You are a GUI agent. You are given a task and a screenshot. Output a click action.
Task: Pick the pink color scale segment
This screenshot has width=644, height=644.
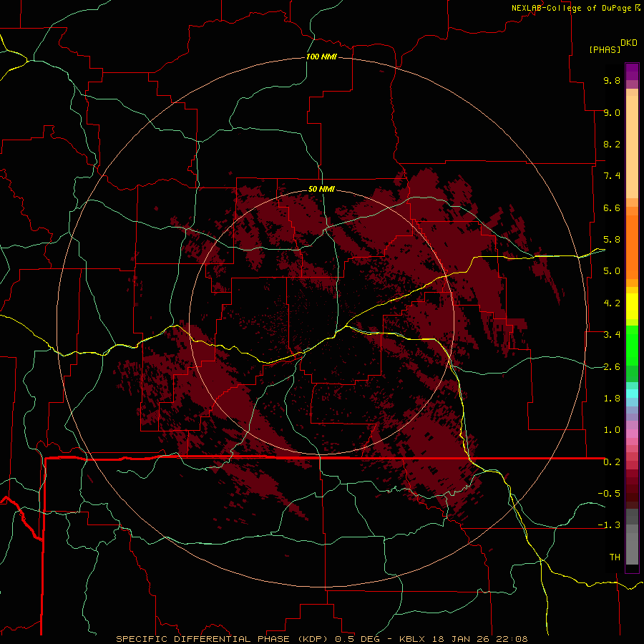point(632,434)
